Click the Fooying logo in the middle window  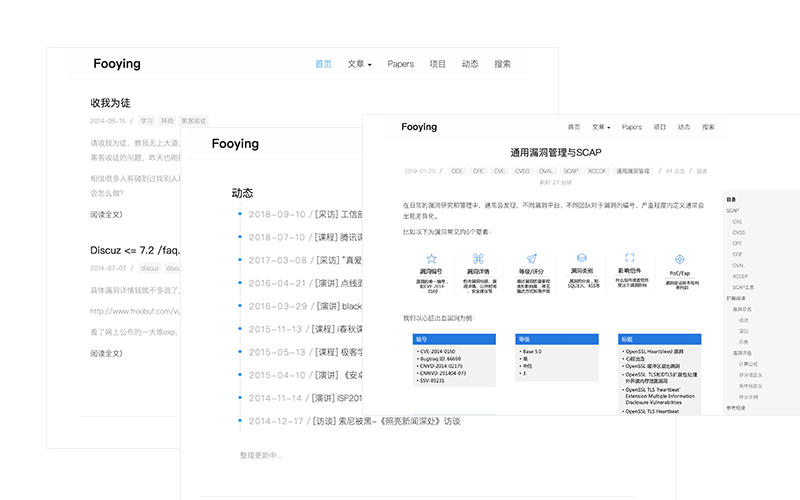[x=235, y=144]
